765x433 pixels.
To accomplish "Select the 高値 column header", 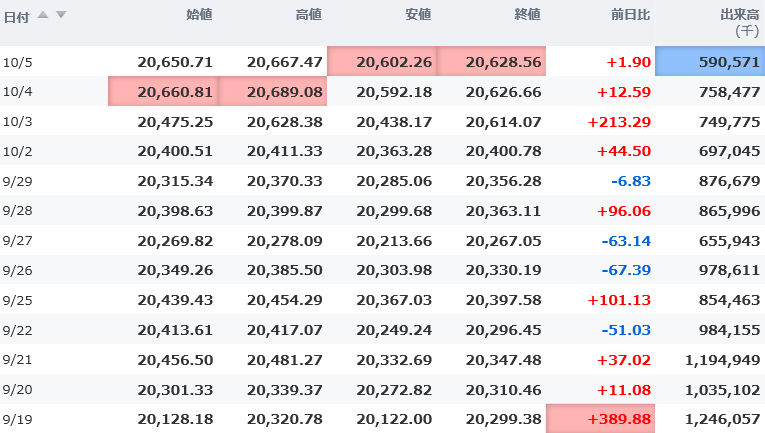I will click(x=309, y=15).
